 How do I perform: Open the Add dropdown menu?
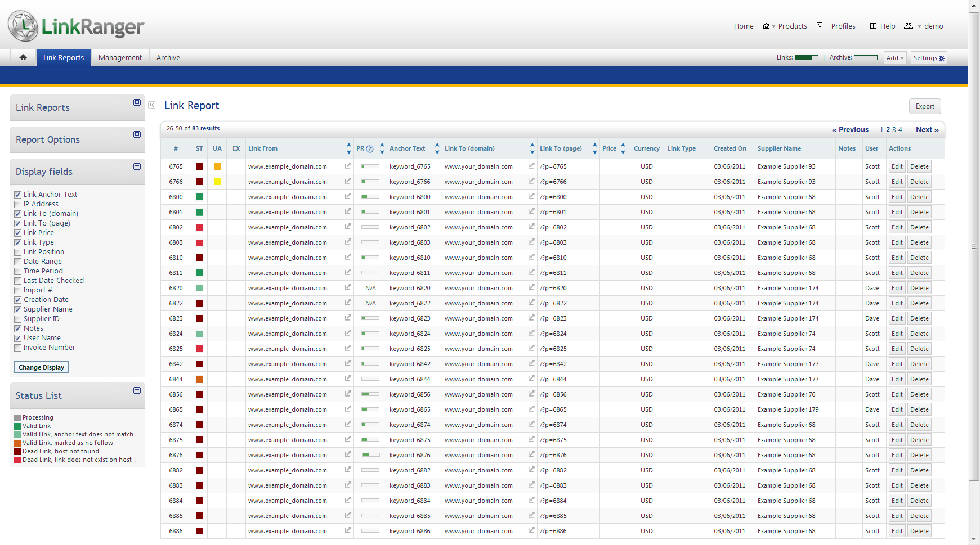894,58
